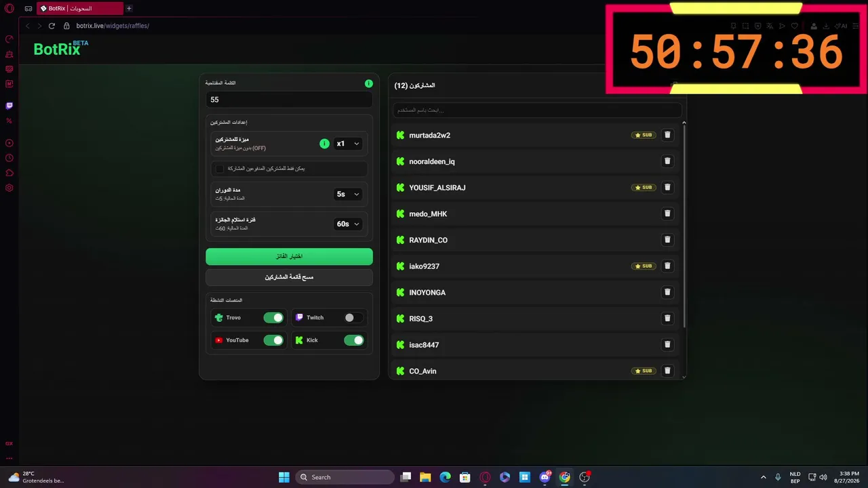The height and width of the screenshot is (488, 868).
Task: Click taskbar weather widget showing 28°C
Action: point(37,477)
